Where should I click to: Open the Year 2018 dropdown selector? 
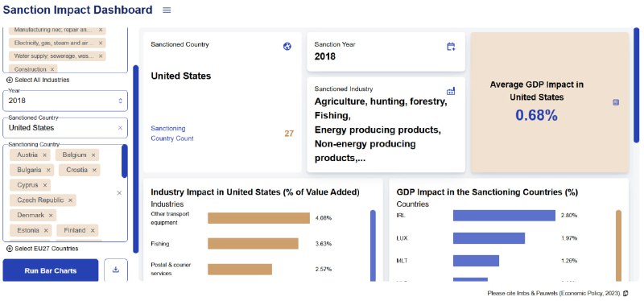[65, 101]
